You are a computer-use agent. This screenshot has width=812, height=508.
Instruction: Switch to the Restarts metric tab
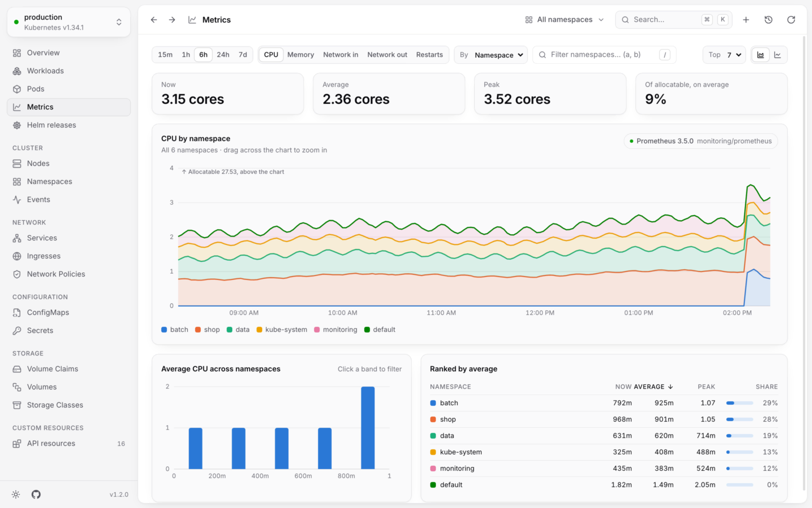pyautogui.click(x=430, y=55)
